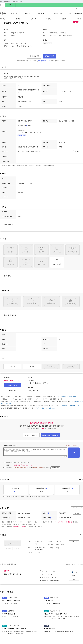Open 더보기 next to 입사지원 현황
83x644 pixels.
pyautogui.click(x=80, y=479)
